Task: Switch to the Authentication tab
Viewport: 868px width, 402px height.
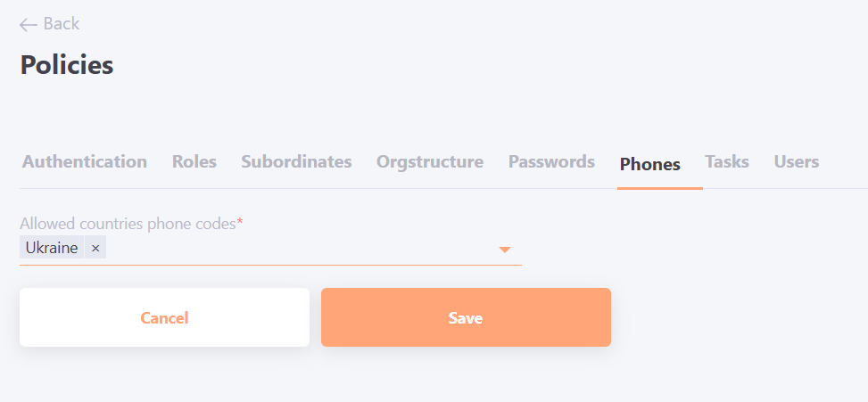Action: 85,162
